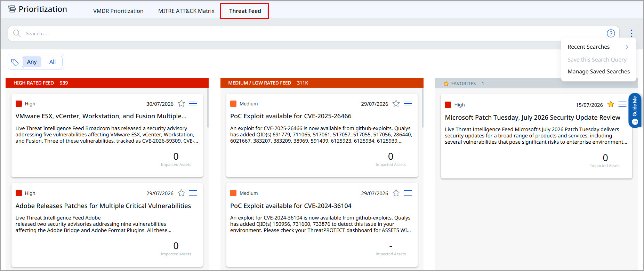Switch to the VMDR Prioritization tab
Screen dimensions: 644x271
click(x=118, y=11)
